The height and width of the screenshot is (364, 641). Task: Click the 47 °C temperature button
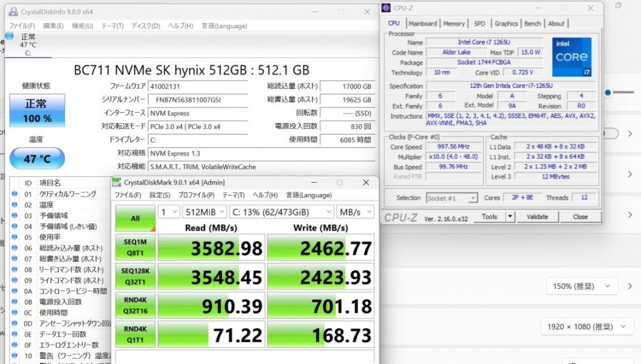(x=37, y=158)
